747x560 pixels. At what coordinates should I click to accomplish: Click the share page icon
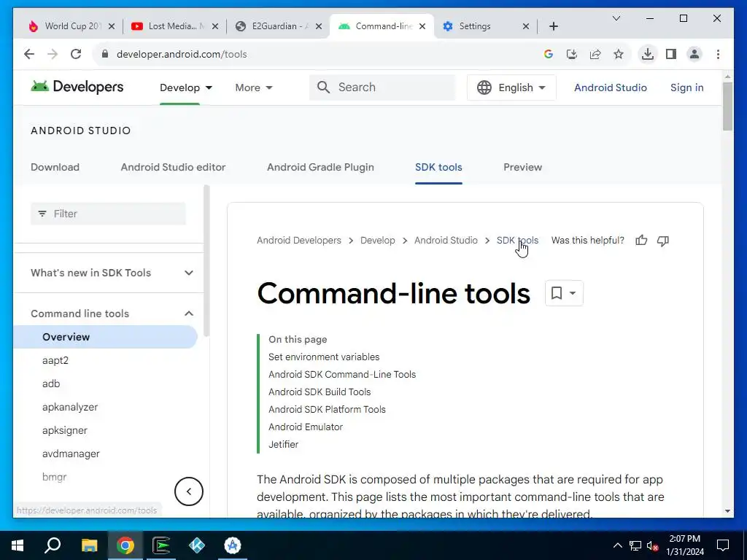[595, 54]
